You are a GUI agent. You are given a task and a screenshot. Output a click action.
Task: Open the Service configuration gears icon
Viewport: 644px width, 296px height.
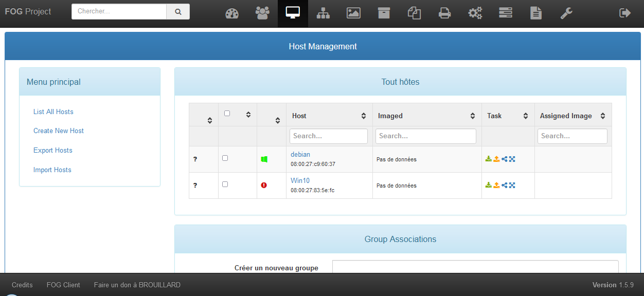point(475,13)
